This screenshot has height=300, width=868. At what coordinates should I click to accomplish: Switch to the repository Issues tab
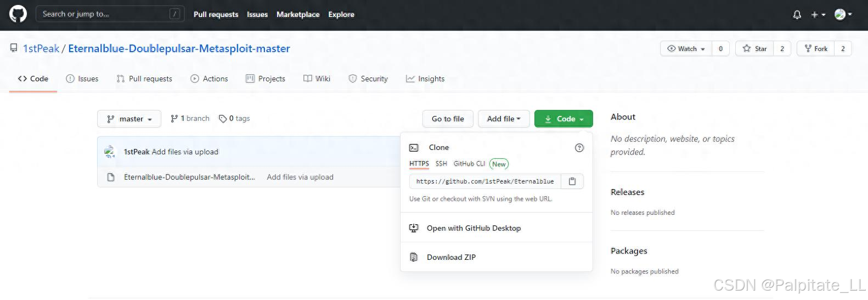click(82, 79)
